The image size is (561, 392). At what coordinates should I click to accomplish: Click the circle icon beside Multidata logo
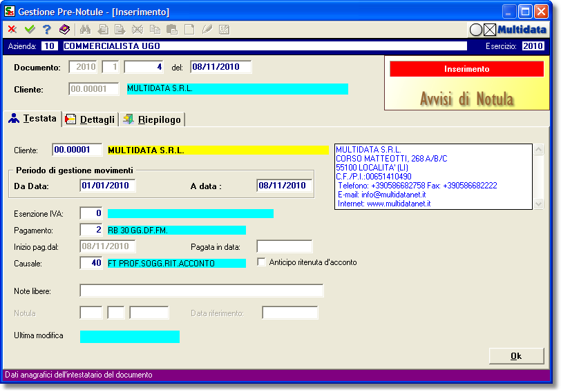point(476,30)
